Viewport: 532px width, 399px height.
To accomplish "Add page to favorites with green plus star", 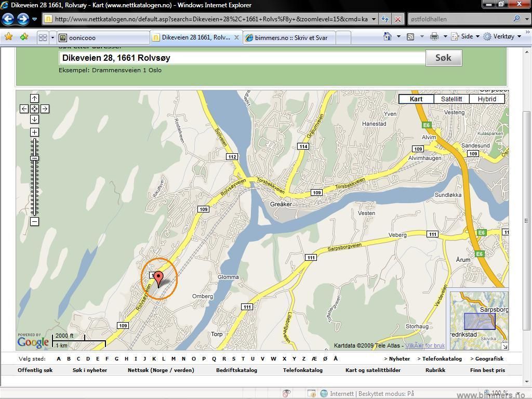I will point(24,37).
